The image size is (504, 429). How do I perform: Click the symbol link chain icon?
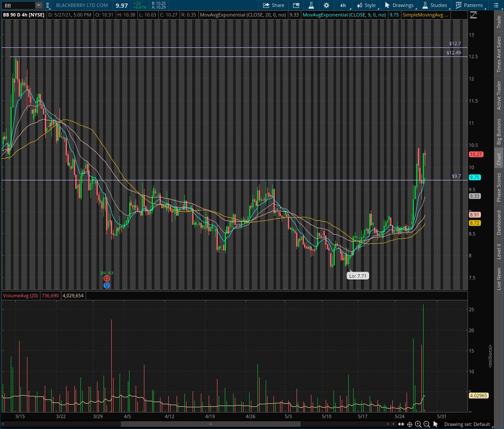tap(47, 5)
